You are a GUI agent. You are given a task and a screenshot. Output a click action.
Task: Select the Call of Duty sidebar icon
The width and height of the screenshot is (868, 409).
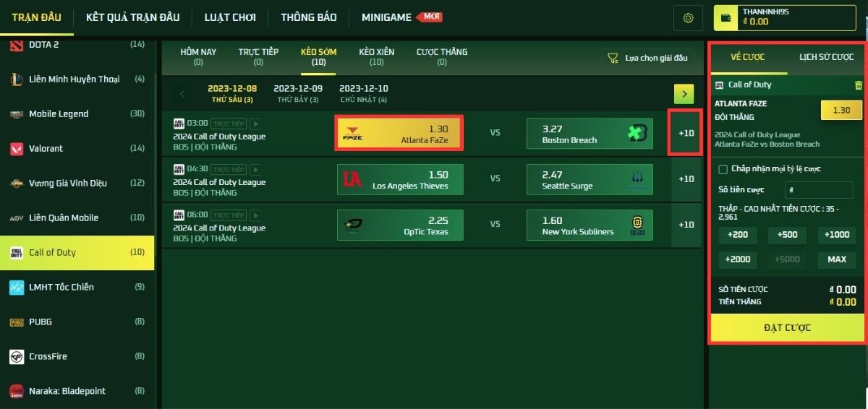click(x=17, y=253)
